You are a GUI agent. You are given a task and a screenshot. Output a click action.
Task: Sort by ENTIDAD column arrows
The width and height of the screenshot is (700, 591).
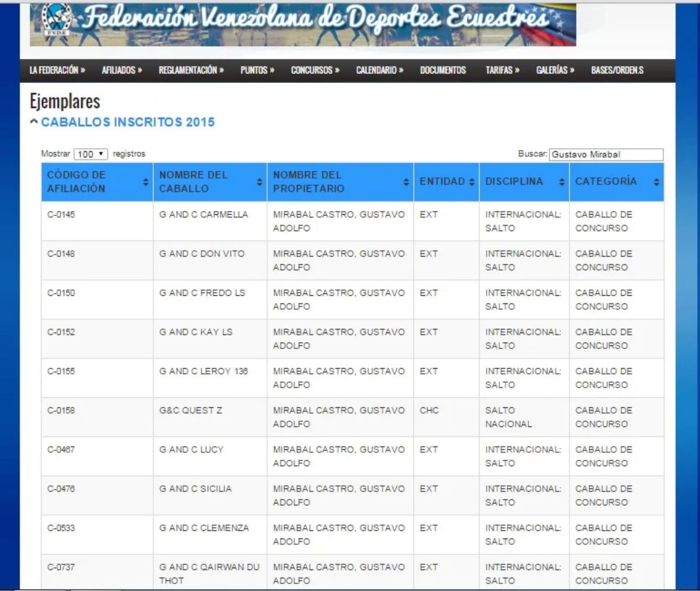472,182
